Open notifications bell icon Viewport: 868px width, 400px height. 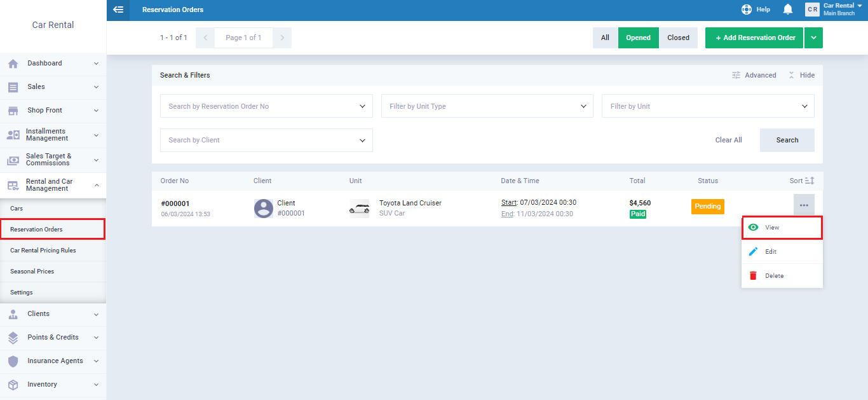(788, 10)
